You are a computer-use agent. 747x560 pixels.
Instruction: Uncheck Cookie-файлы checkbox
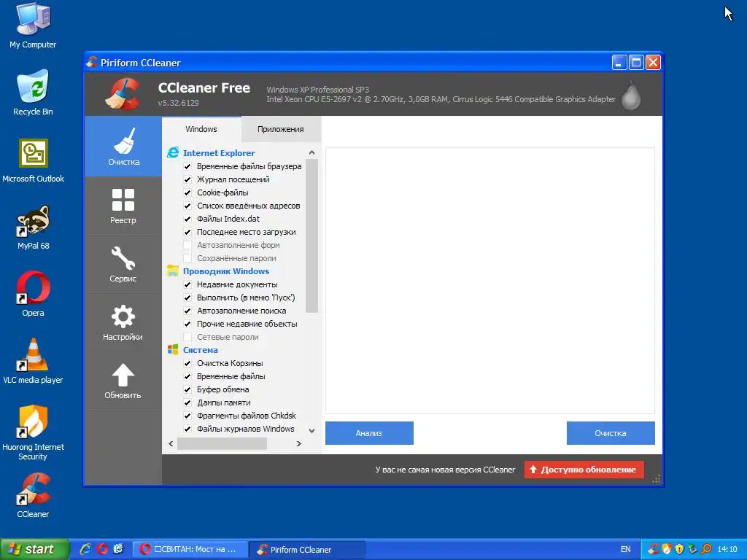point(187,192)
